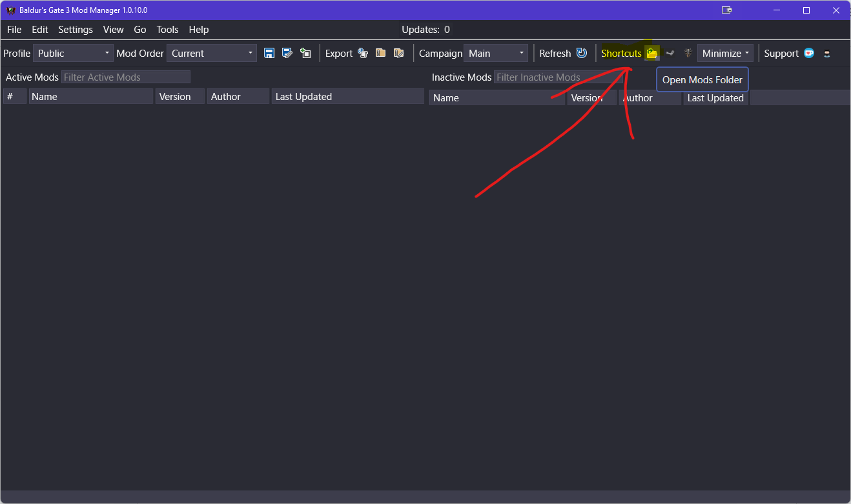Click the Filter Active Mods field
The height and width of the screenshot is (504, 851).
(126, 77)
